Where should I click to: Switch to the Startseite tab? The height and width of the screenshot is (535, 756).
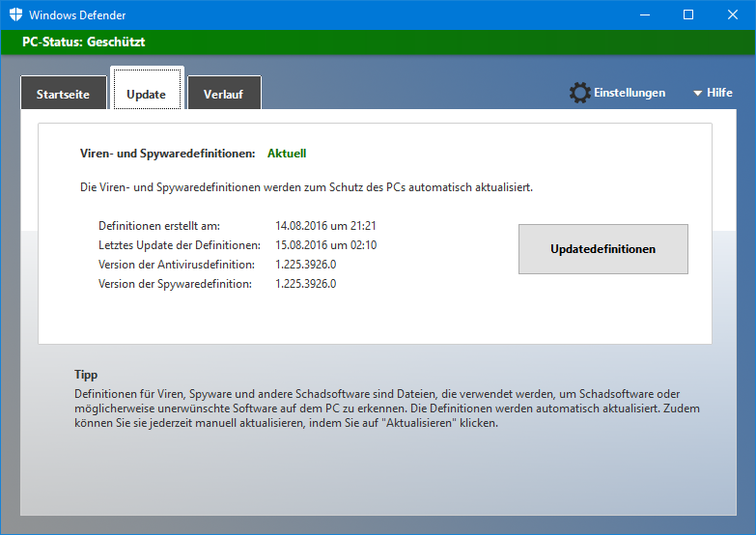click(x=63, y=93)
